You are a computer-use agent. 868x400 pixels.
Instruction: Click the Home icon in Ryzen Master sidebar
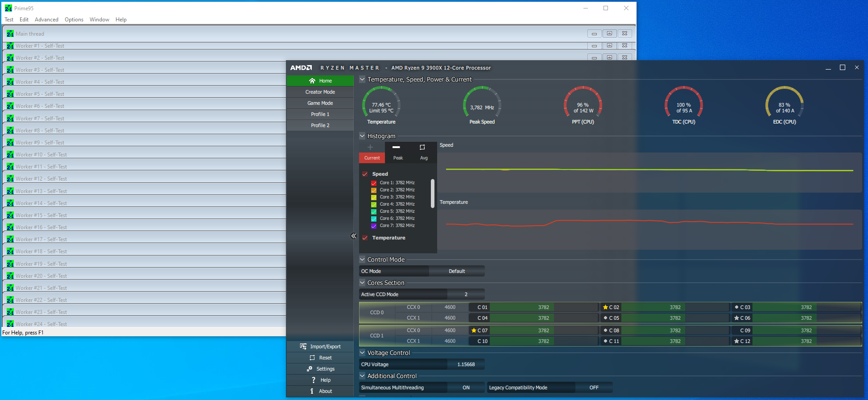tap(312, 81)
